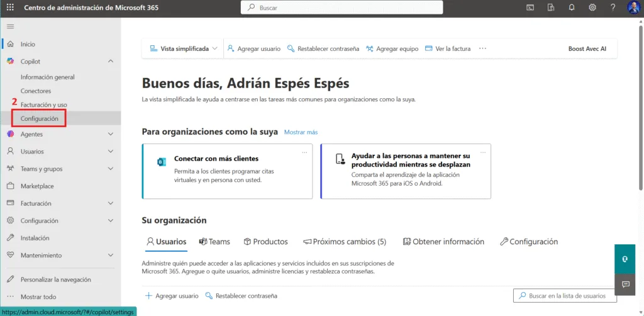Open more options on Ayudar a las personas card
Image resolution: width=644 pixels, height=316 pixels.
[483, 152]
